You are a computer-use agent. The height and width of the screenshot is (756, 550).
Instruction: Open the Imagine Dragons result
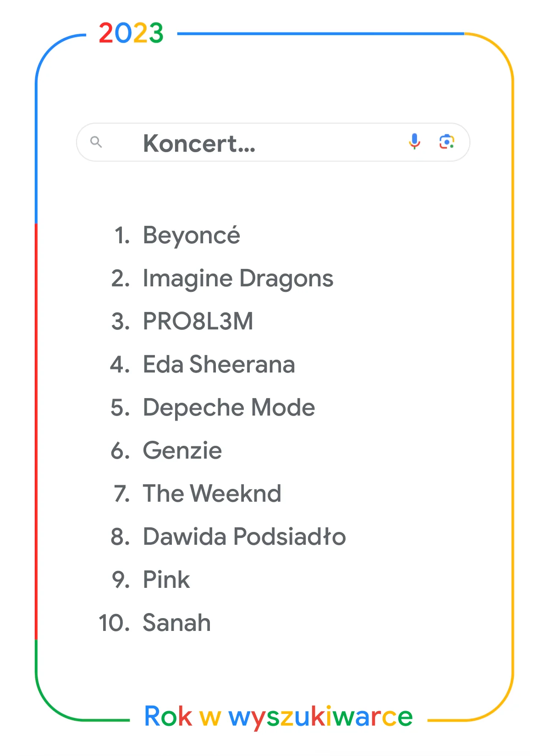(x=238, y=279)
